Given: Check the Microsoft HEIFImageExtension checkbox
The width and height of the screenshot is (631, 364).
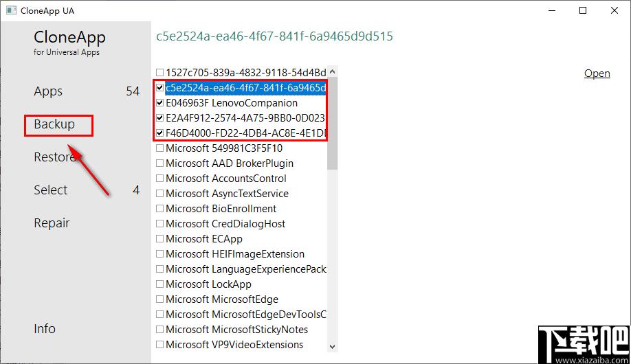Looking at the screenshot, I should [159, 254].
